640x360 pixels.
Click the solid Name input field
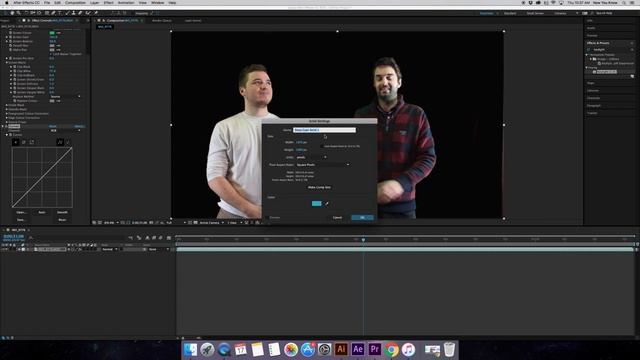coord(324,130)
